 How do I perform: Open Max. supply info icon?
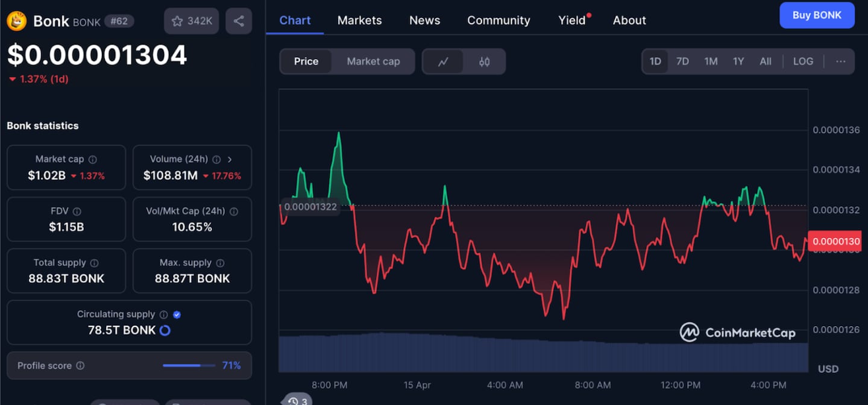(x=220, y=263)
